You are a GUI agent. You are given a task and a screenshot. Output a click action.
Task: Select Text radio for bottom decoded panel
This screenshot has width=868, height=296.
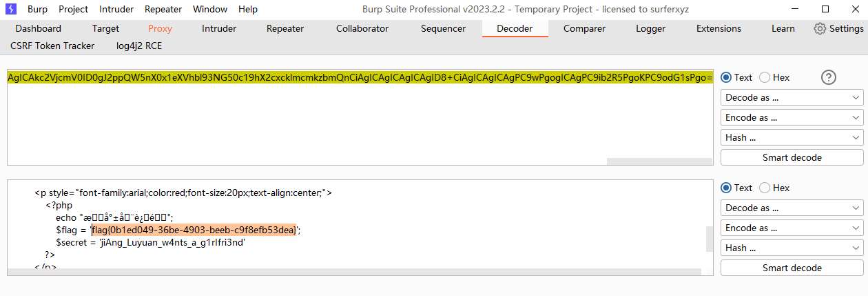pyautogui.click(x=726, y=188)
